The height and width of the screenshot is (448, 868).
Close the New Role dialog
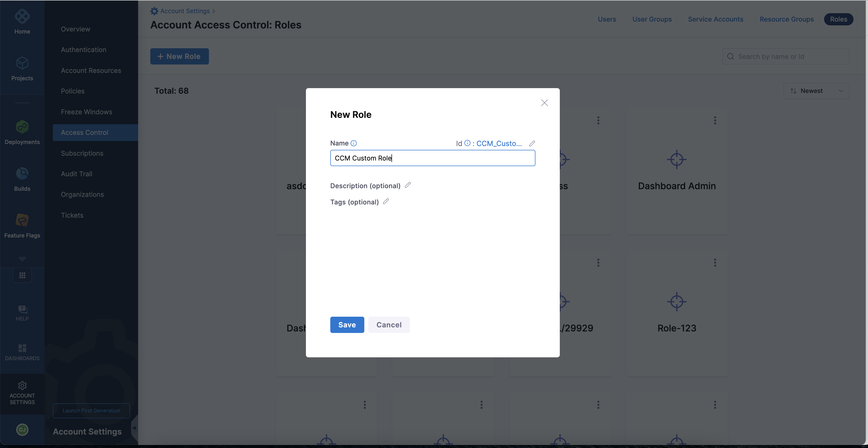pyautogui.click(x=544, y=103)
